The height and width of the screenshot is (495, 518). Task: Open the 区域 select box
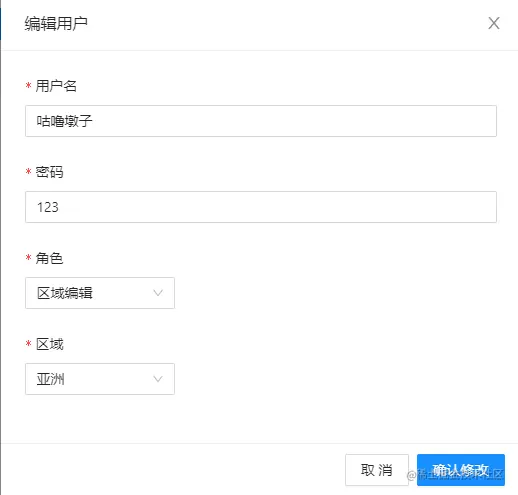click(100, 379)
